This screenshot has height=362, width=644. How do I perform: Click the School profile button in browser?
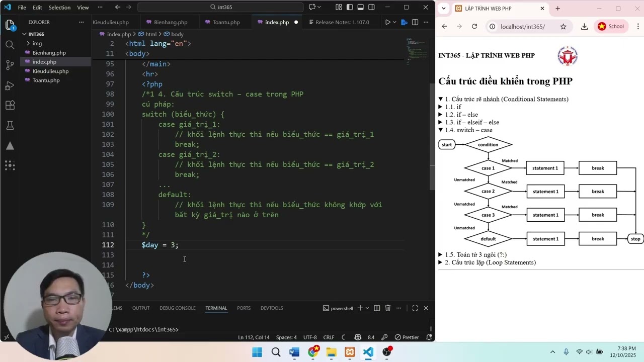[611, 26]
